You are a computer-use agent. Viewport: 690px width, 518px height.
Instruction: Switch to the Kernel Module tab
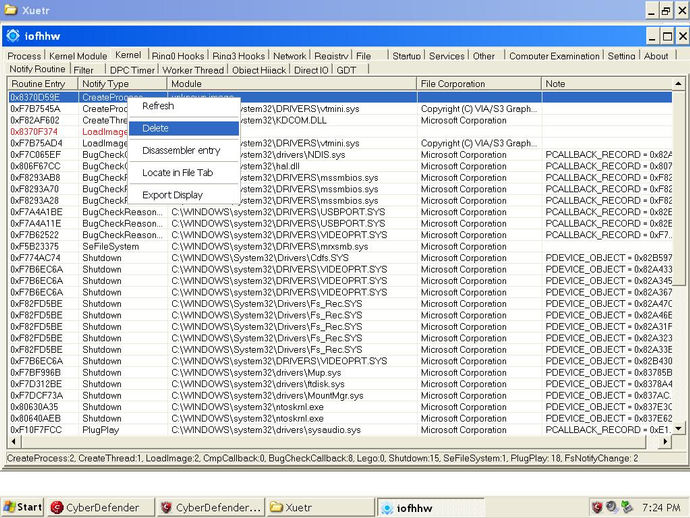pos(78,56)
